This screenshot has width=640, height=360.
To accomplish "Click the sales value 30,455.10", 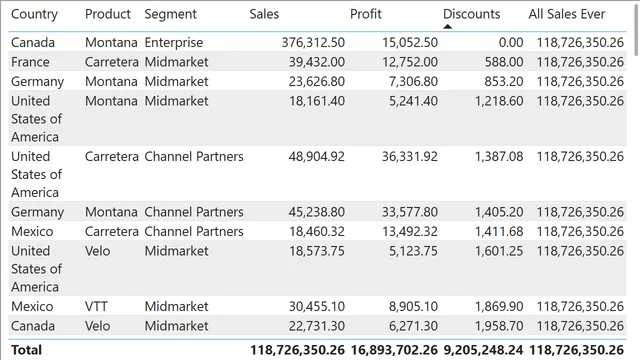I will pyautogui.click(x=317, y=307).
